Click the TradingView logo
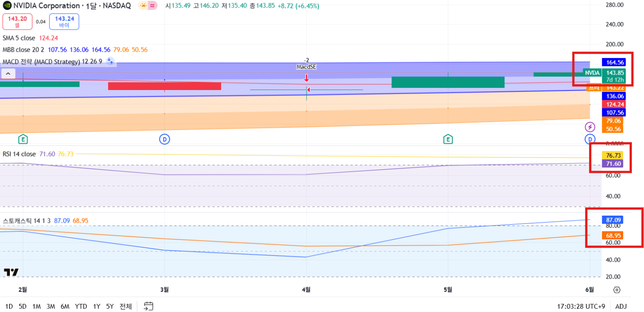 (11, 272)
